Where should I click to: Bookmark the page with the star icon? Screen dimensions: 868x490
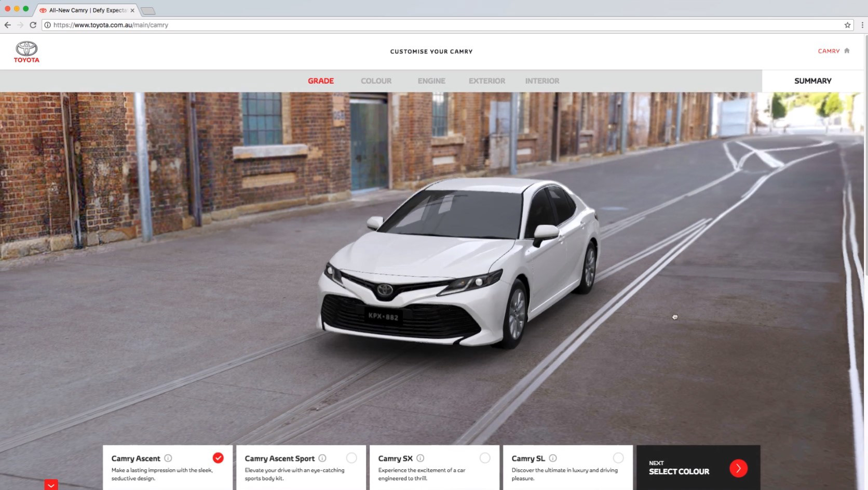pyautogui.click(x=848, y=25)
